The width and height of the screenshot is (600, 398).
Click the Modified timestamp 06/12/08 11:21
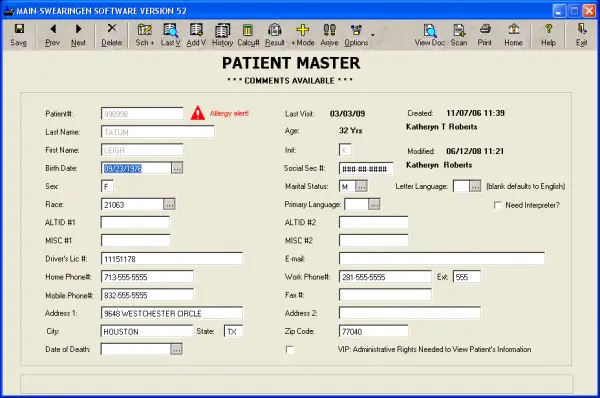point(475,151)
